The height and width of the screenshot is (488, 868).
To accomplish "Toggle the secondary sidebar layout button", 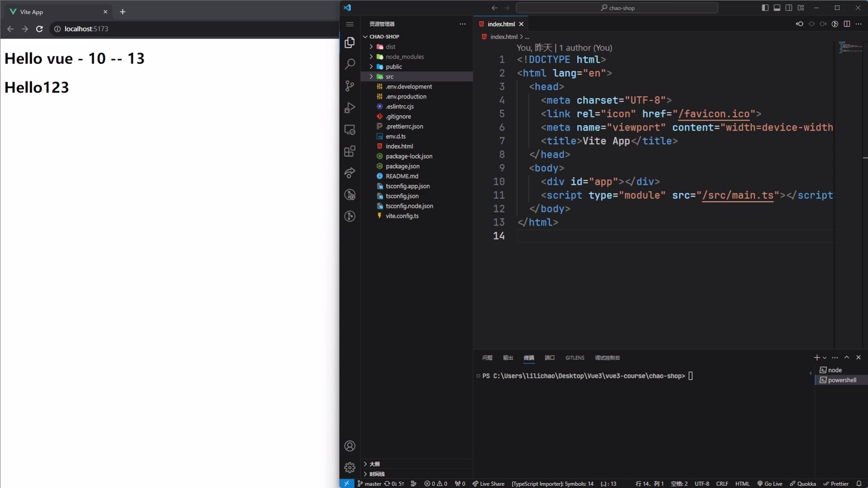I will click(x=788, y=8).
